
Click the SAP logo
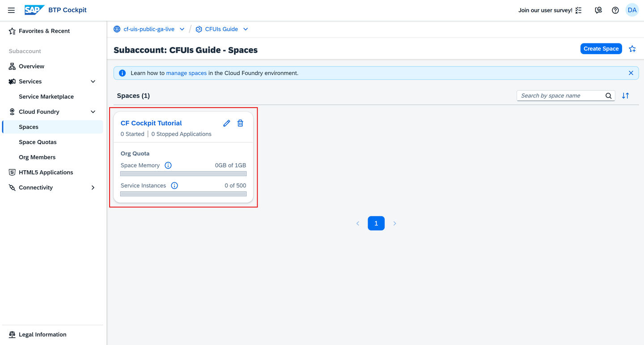coord(34,10)
